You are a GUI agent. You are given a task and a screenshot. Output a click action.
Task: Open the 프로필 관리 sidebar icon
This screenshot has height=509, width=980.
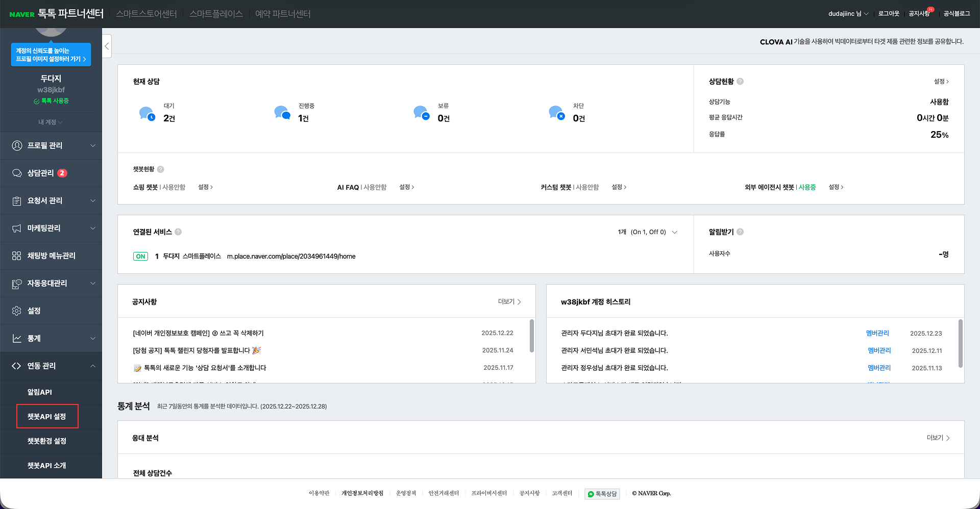[17, 145]
